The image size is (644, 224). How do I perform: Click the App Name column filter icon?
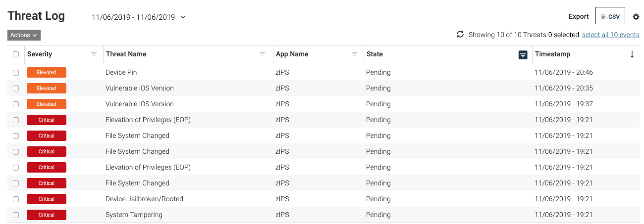pos(354,54)
